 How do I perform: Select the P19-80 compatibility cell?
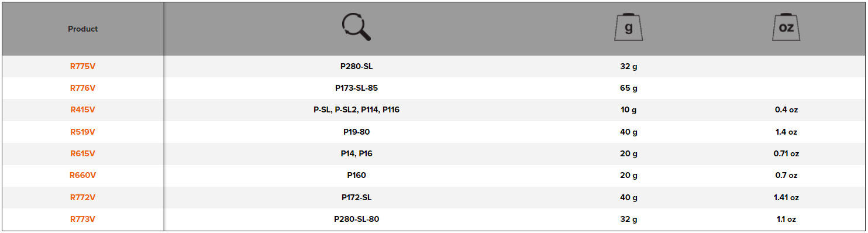(x=356, y=132)
